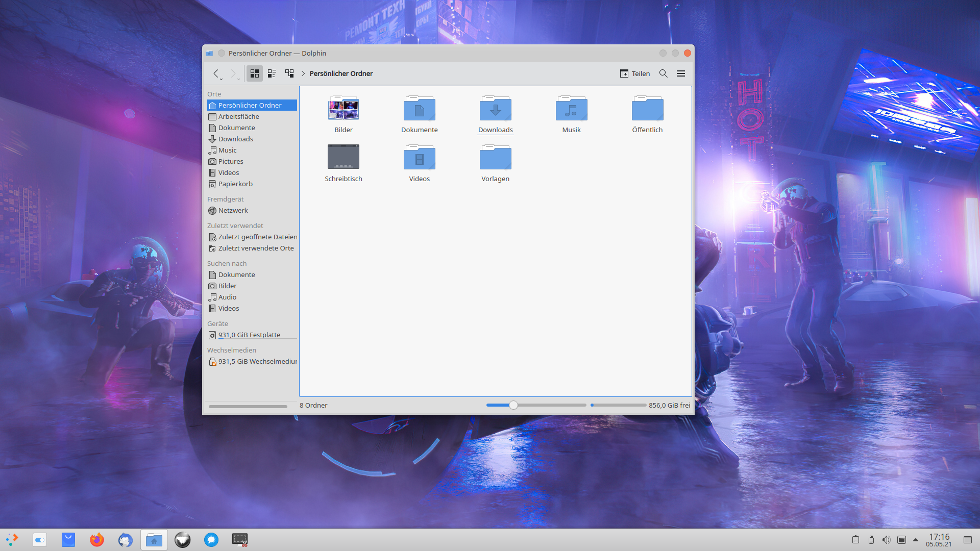Click Persönlicher Ordner in the location bar
980x551 pixels.
click(341, 73)
